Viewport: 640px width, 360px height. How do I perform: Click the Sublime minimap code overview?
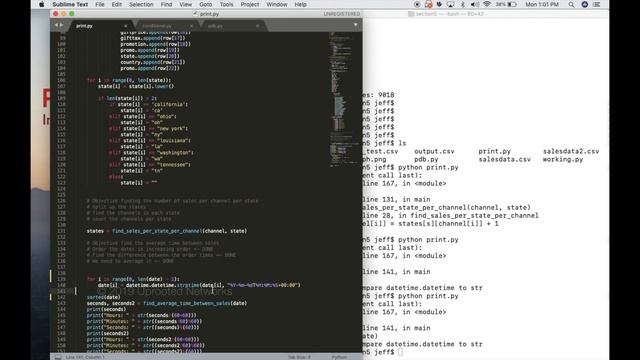[345, 99]
